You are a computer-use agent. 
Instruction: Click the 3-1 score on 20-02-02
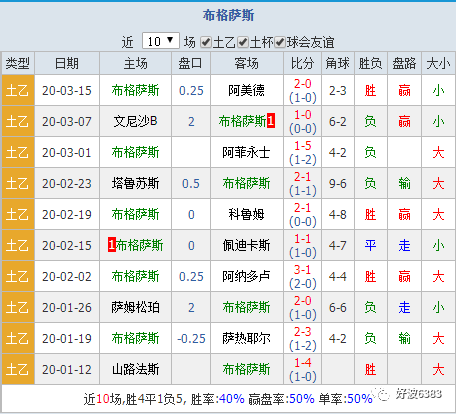point(303,270)
